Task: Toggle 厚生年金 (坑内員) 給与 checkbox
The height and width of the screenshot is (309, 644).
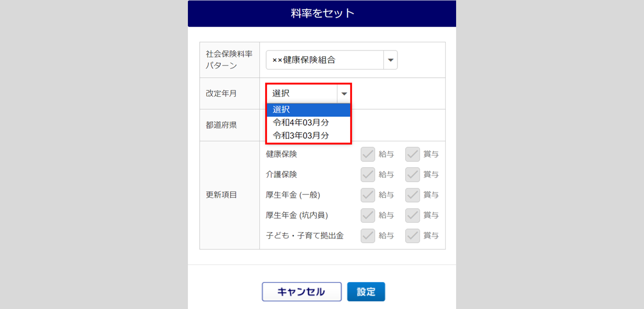Action: [x=368, y=215]
